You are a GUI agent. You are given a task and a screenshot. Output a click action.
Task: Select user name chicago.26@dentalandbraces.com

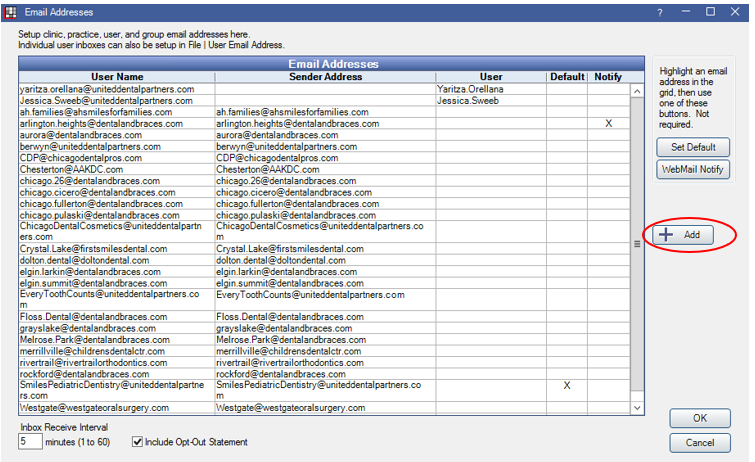[90, 181]
